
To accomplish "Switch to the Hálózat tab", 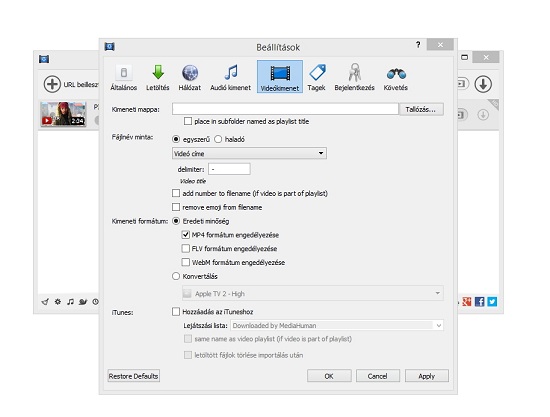I will [x=190, y=78].
